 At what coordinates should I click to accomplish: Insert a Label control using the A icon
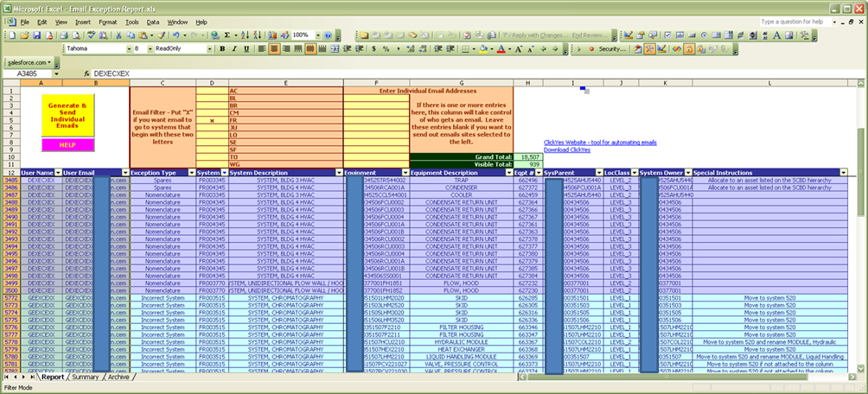click(x=776, y=35)
